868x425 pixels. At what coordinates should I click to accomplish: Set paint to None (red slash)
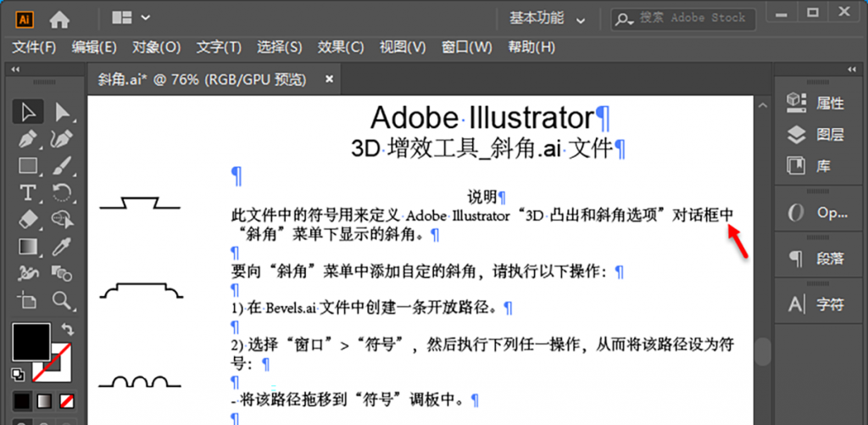click(66, 400)
